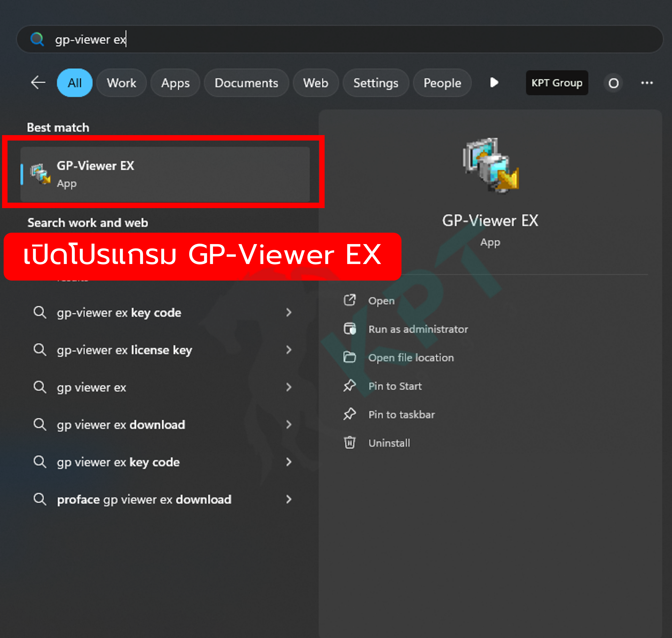
Task: Click search icon beside gp viewer ex key code
Action: (x=40, y=462)
